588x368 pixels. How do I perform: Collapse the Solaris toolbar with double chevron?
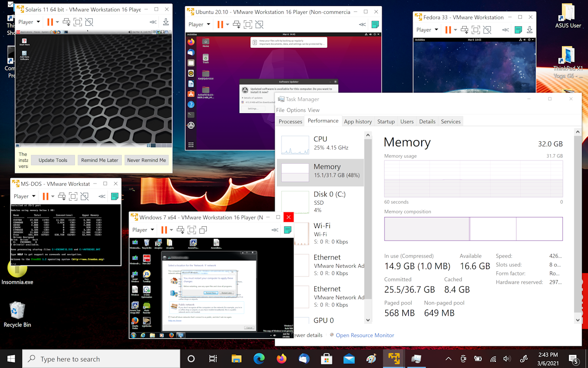click(153, 22)
